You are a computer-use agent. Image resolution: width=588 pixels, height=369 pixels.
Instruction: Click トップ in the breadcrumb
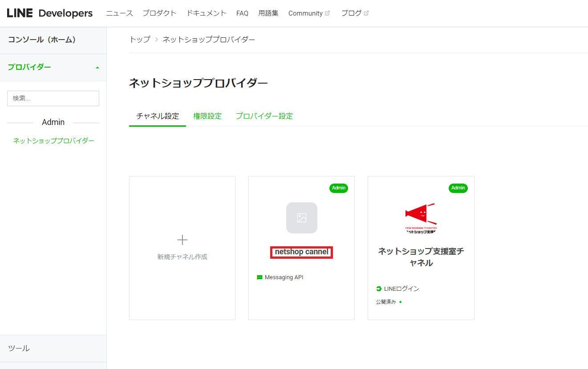pyautogui.click(x=140, y=40)
